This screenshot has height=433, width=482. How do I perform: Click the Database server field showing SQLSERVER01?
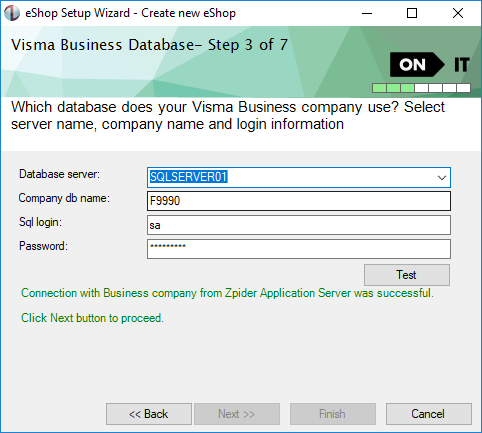pyautogui.click(x=299, y=178)
